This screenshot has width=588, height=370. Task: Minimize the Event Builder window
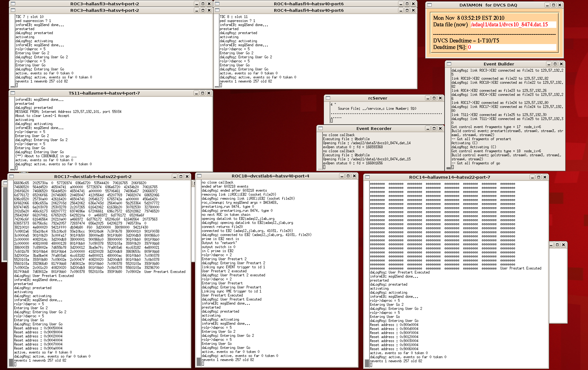point(549,64)
